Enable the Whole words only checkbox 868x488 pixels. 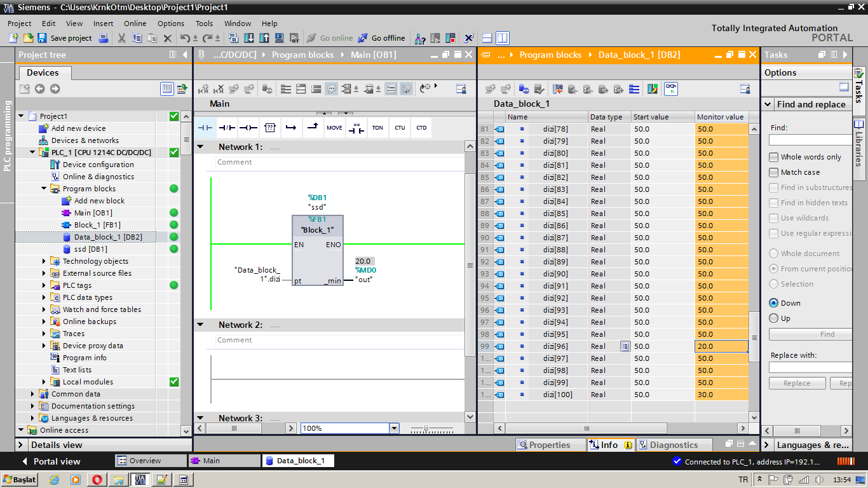pyautogui.click(x=773, y=157)
